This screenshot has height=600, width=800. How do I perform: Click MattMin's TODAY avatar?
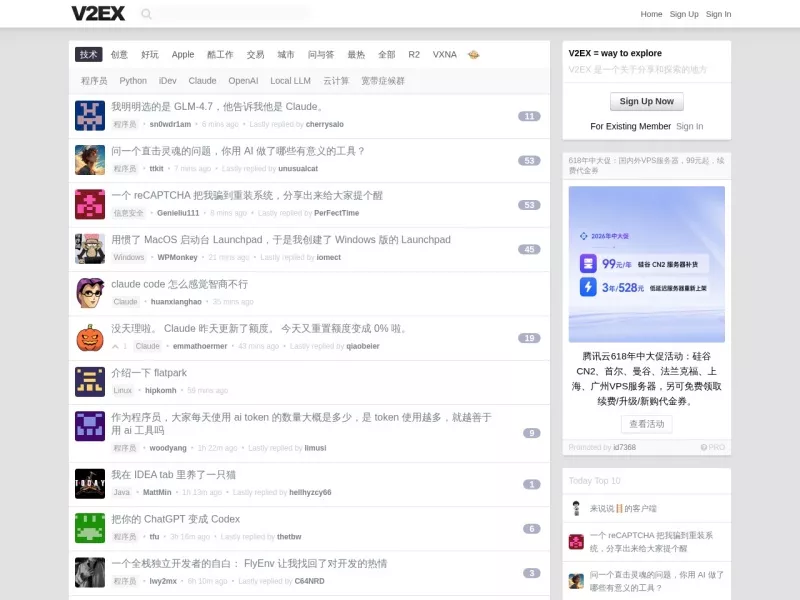[x=90, y=483]
